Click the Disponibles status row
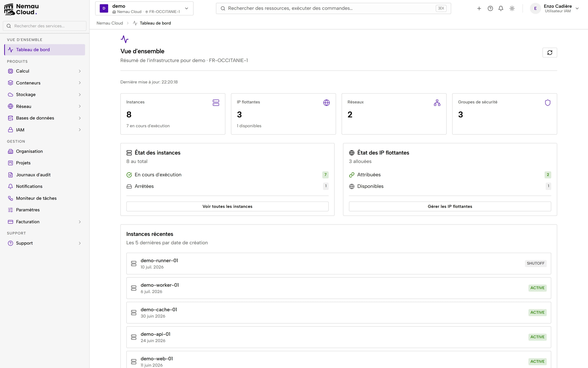This screenshot has height=368, width=588. pos(450,186)
